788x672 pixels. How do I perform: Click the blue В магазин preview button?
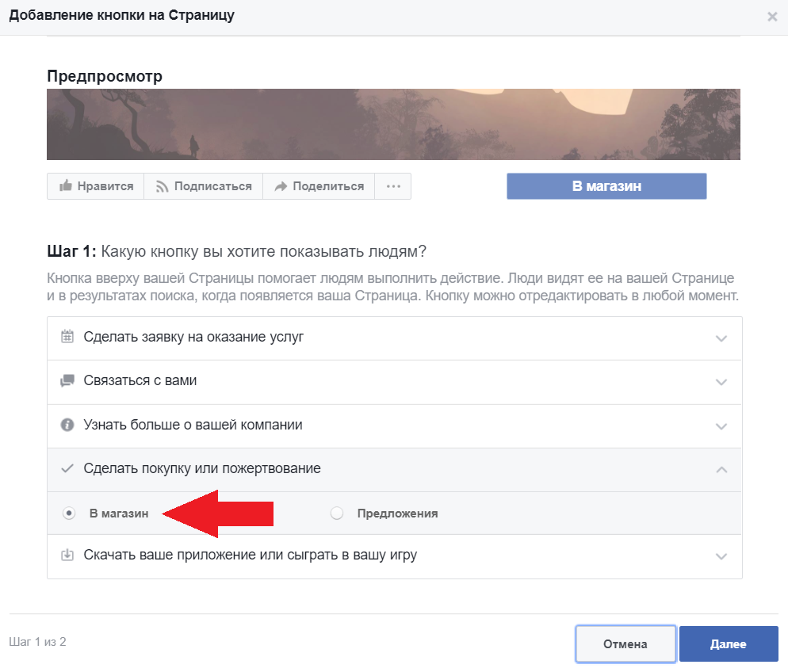606,186
